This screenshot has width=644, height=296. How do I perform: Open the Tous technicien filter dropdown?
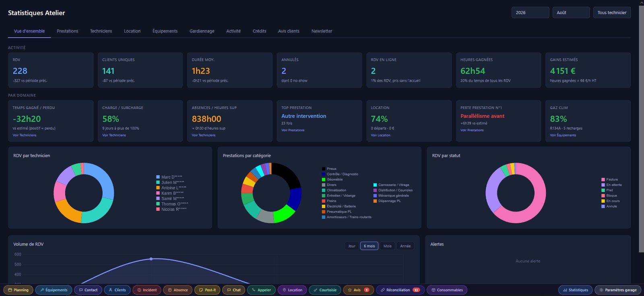click(612, 12)
